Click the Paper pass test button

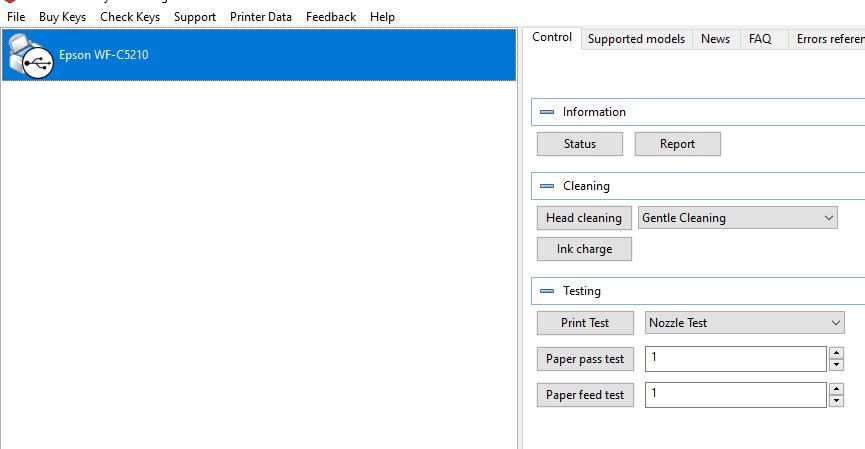tap(585, 359)
